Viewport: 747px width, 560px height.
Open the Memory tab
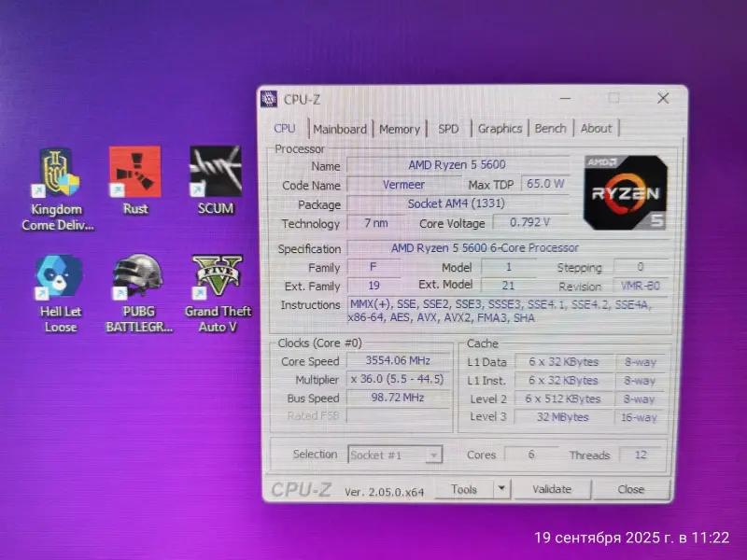point(400,129)
